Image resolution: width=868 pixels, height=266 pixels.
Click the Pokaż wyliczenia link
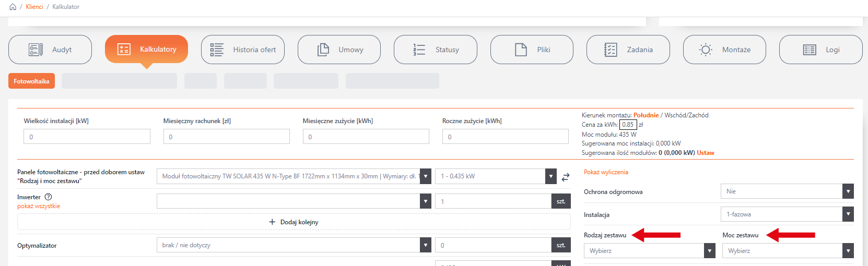[x=606, y=172]
